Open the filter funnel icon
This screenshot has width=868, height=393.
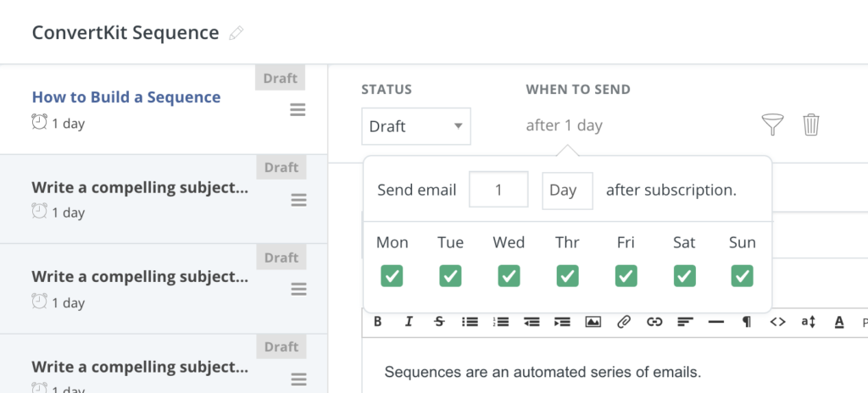[x=773, y=125]
